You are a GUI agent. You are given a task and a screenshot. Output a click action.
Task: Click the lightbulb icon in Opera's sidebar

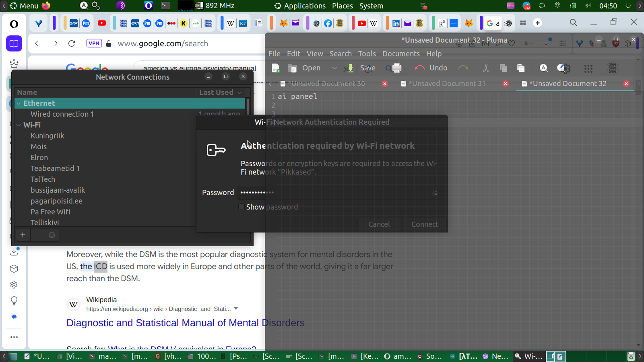point(14,301)
